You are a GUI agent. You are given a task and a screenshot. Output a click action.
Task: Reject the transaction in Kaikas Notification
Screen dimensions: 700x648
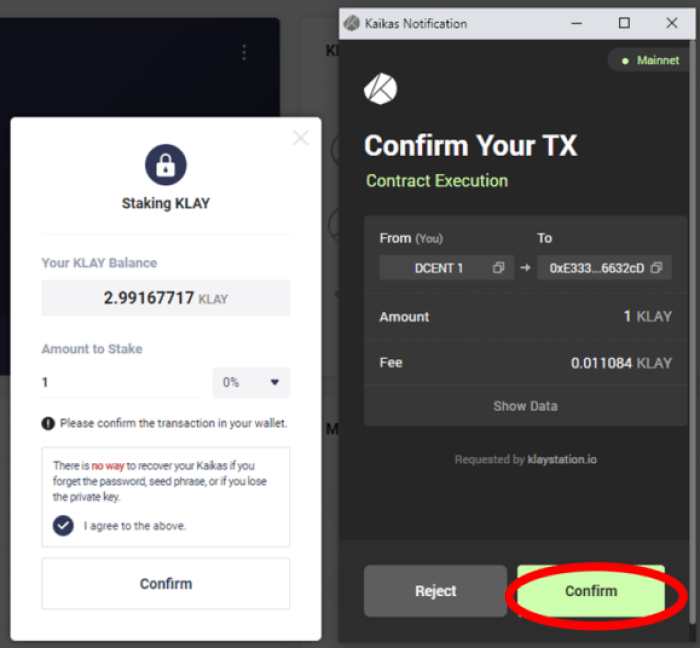[435, 591]
